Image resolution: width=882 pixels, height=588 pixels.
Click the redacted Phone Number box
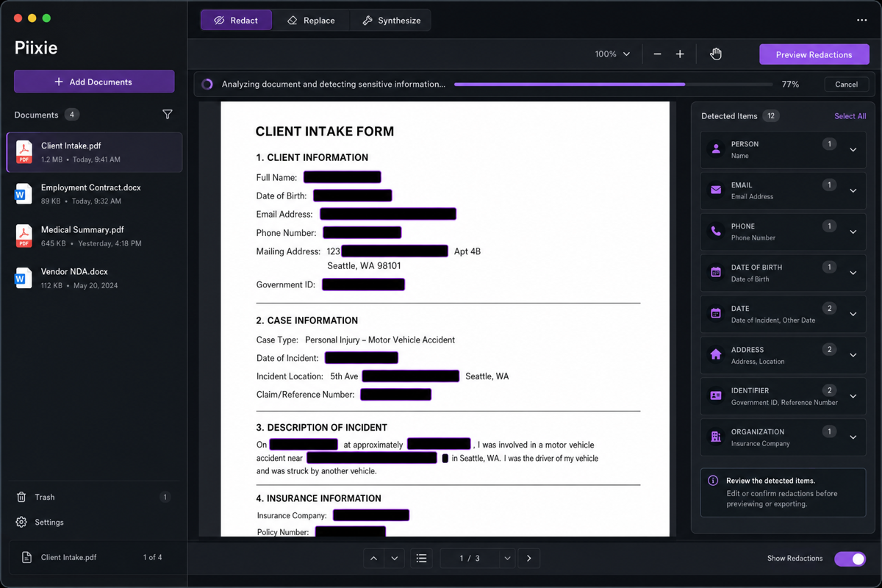pos(362,232)
